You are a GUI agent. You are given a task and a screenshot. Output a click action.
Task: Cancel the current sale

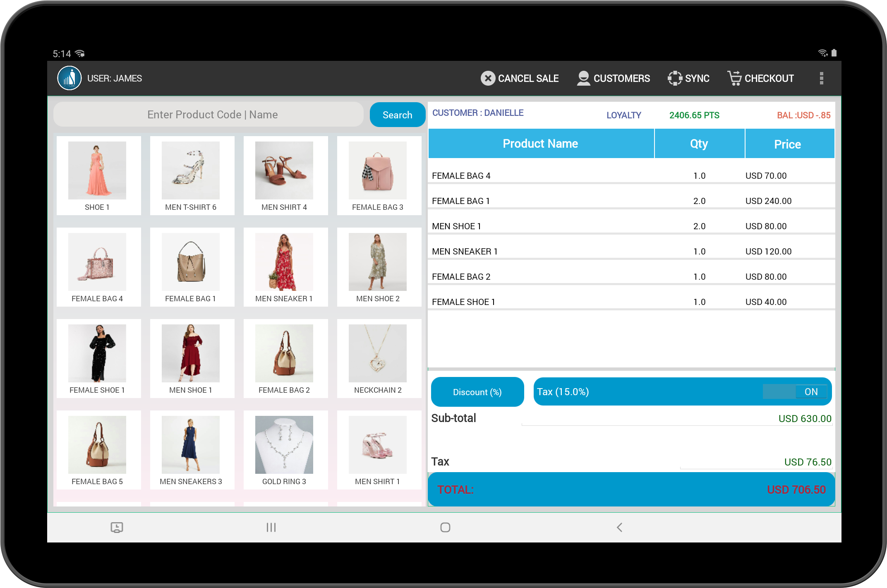520,78
